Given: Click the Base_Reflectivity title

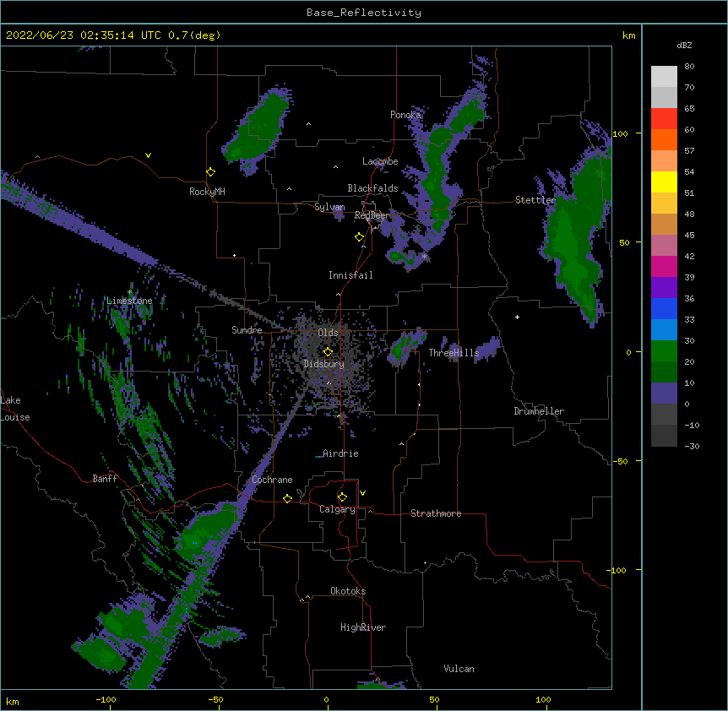Looking at the screenshot, I should click(364, 13).
